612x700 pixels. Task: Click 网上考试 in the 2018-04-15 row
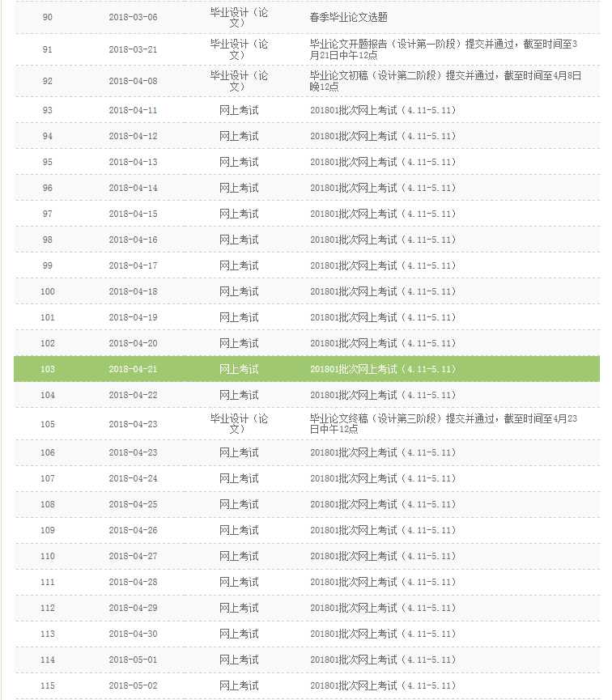click(x=239, y=214)
